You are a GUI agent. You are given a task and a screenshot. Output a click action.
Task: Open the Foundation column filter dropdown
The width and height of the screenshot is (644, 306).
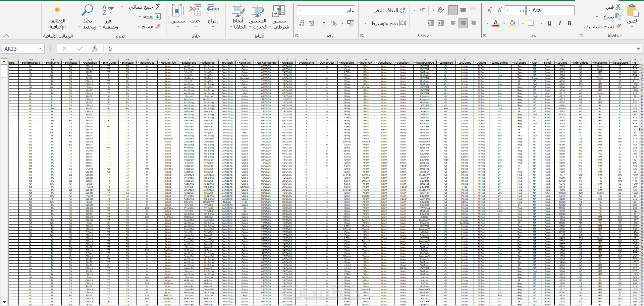82,63
